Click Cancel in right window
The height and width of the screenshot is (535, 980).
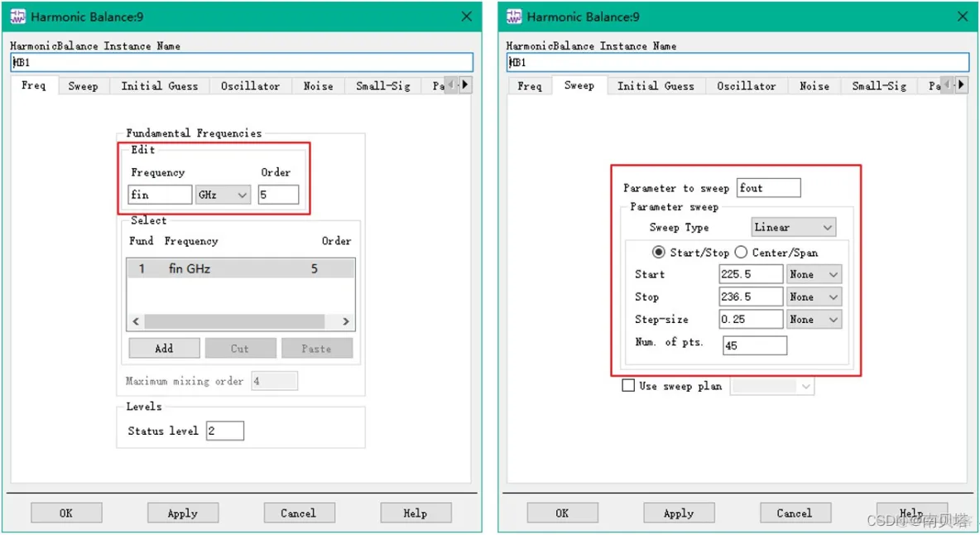pos(795,513)
